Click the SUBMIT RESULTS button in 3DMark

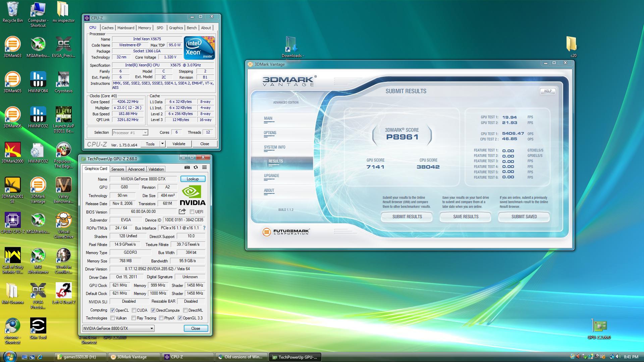pyautogui.click(x=407, y=217)
